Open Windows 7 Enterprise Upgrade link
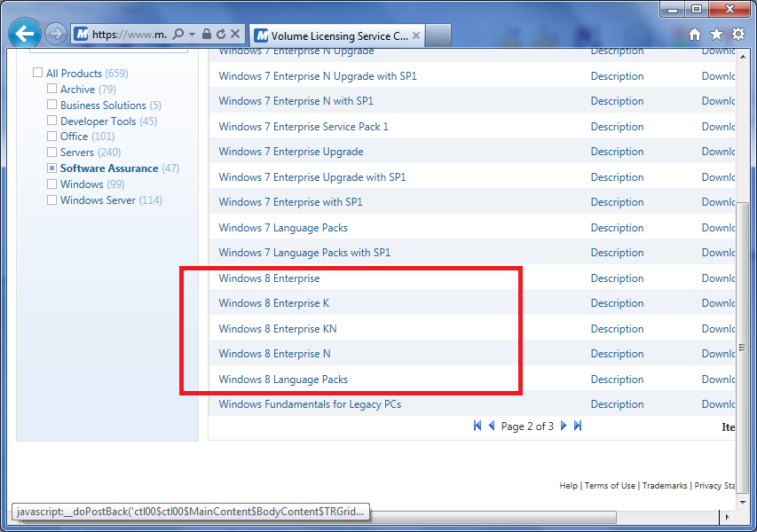This screenshot has height=532, width=757. (x=290, y=152)
